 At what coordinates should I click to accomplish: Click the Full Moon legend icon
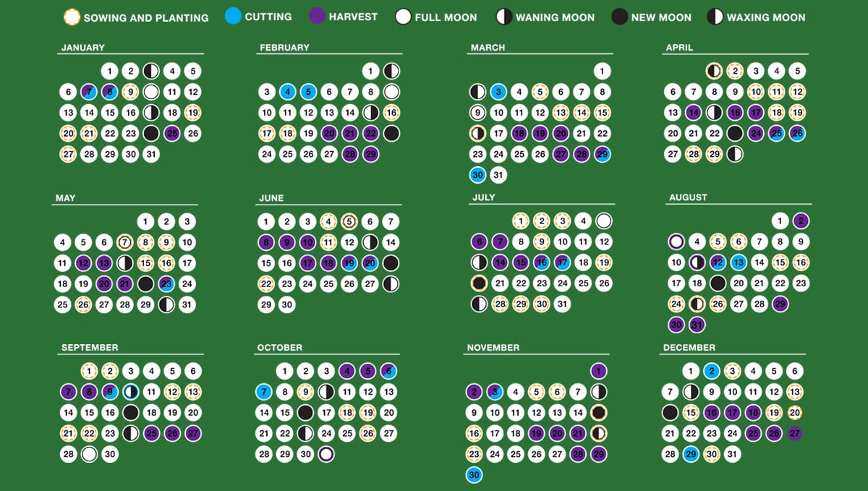[403, 17]
